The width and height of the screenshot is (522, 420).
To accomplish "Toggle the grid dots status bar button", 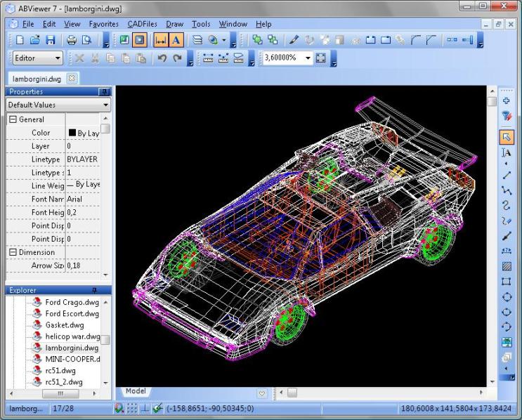I will pos(132,408).
